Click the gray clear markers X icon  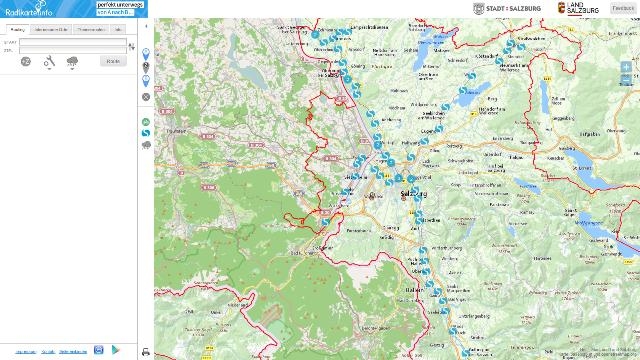(146, 97)
